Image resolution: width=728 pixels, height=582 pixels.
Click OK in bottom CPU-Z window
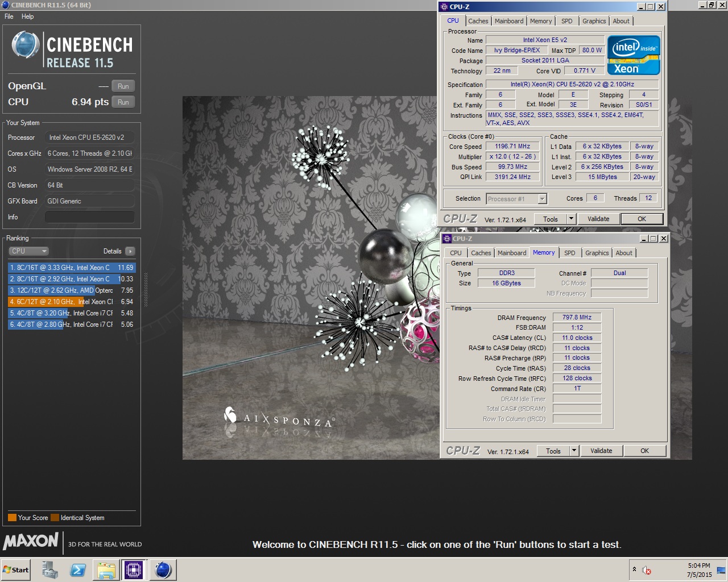point(644,451)
